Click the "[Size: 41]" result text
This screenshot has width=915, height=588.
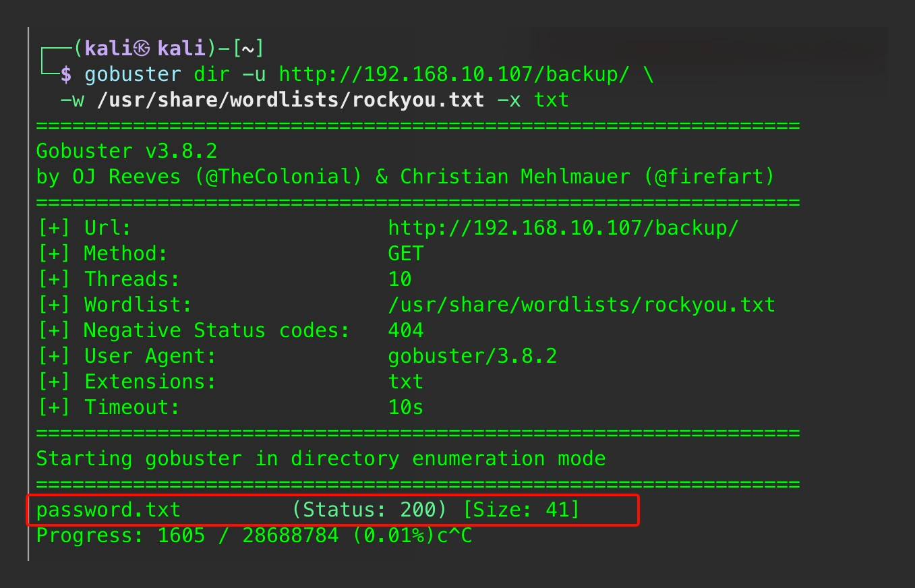pyautogui.click(x=521, y=510)
